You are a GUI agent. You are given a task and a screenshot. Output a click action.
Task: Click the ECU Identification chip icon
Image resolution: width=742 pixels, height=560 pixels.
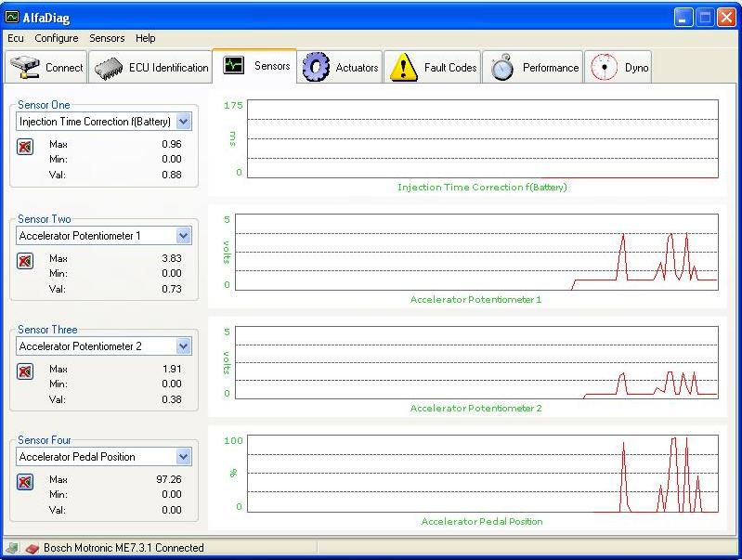click(x=110, y=68)
